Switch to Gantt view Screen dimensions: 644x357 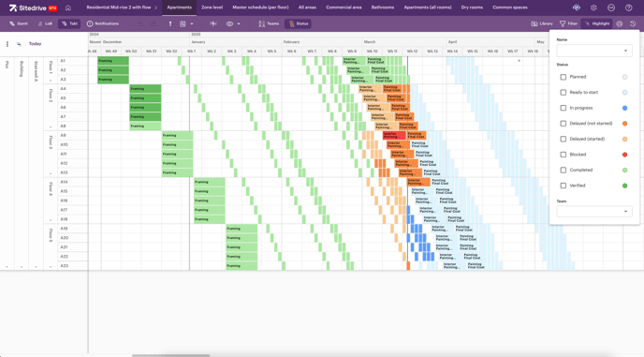click(19, 23)
